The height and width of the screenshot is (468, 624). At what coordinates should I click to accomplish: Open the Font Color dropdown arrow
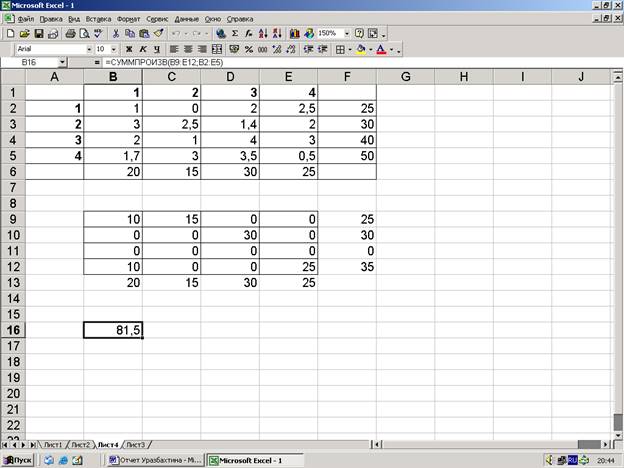[392, 49]
